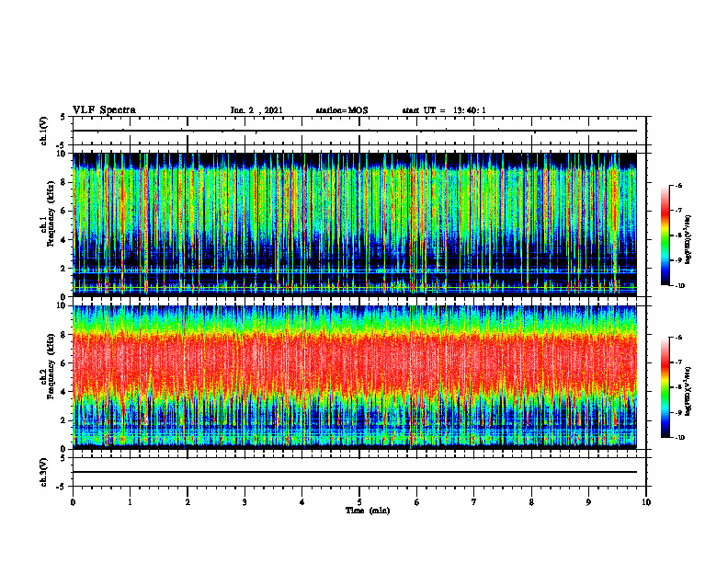Click the 10 tick on the time axis
This screenshot has height=563, width=728.
[646, 502]
